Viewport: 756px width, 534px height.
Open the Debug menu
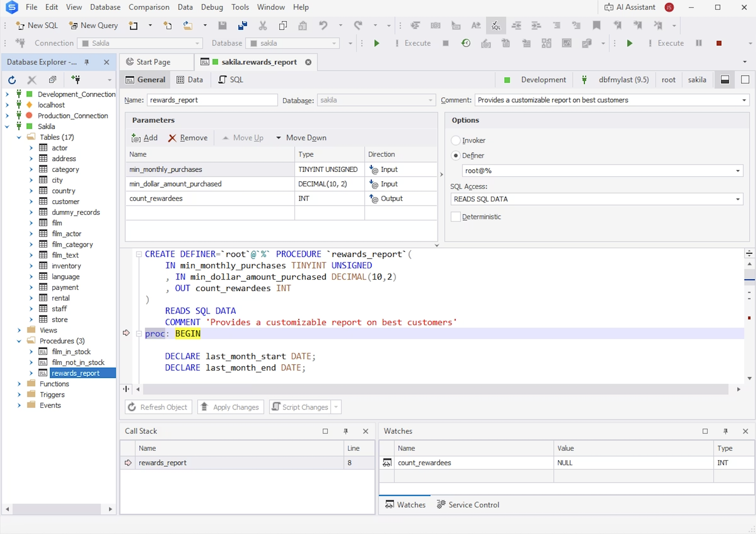(212, 7)
